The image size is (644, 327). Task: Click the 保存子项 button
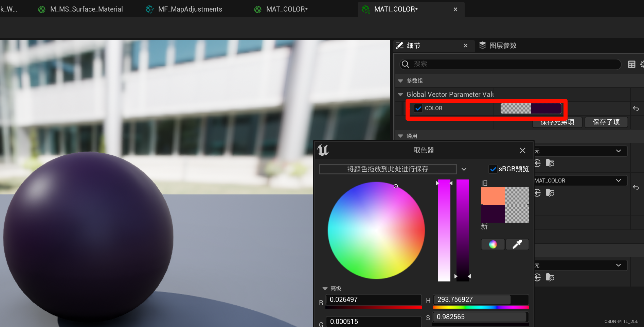pos(606,122)
